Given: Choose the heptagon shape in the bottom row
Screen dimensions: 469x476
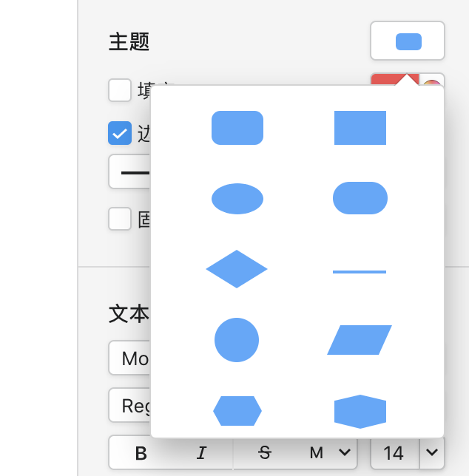Looking at the screenshot, I should click(360, 411).
